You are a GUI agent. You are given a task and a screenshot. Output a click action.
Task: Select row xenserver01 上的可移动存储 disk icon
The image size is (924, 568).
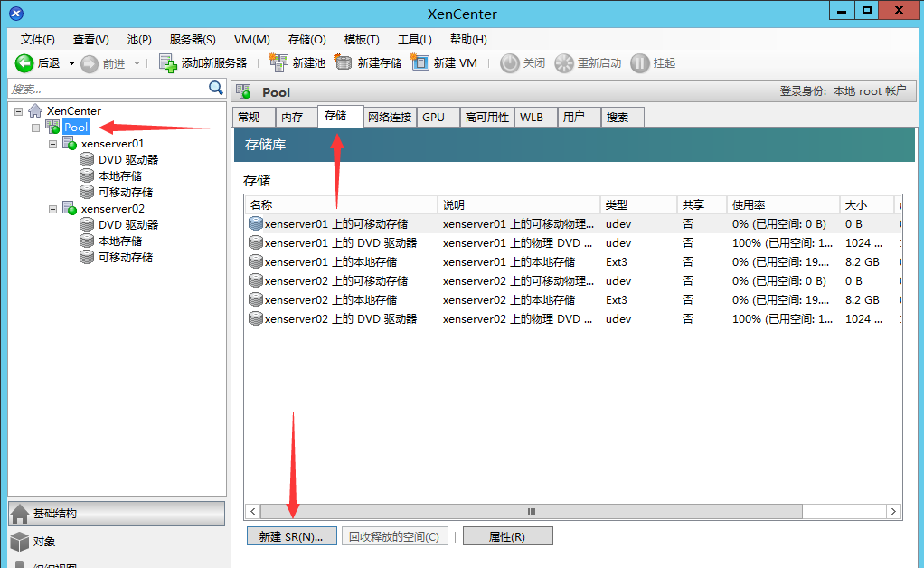pos(255,223)
